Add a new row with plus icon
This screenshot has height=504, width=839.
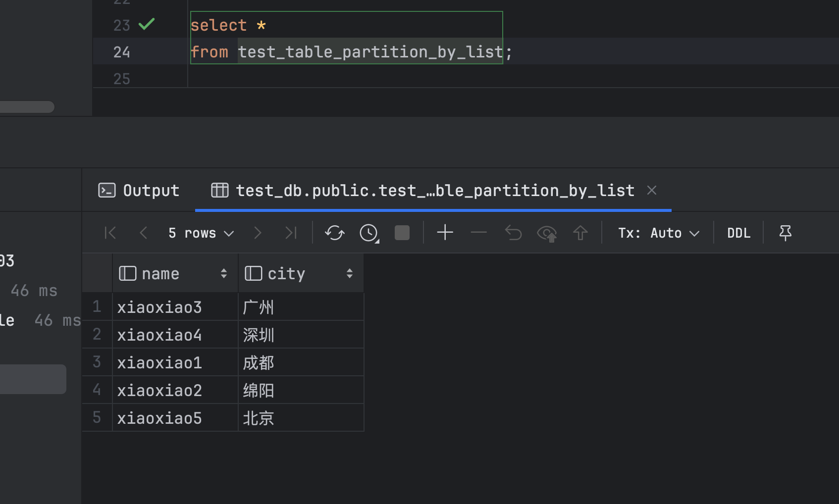point(445,232)
